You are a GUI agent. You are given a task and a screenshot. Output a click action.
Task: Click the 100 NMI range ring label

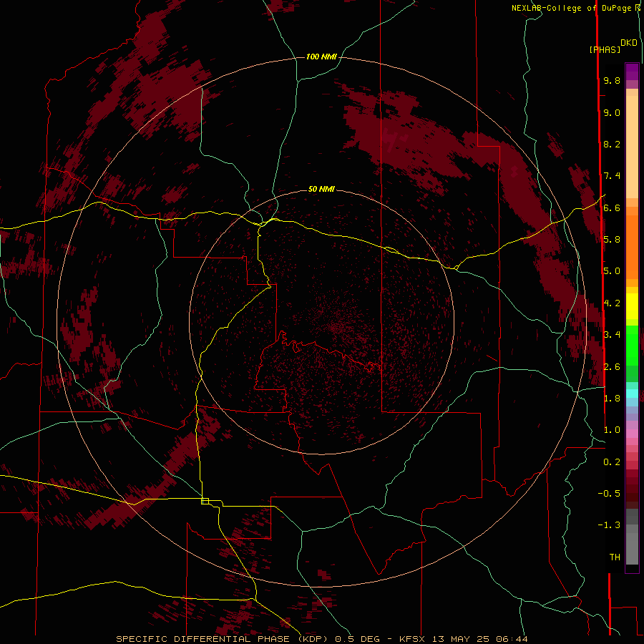coord(321,57)
